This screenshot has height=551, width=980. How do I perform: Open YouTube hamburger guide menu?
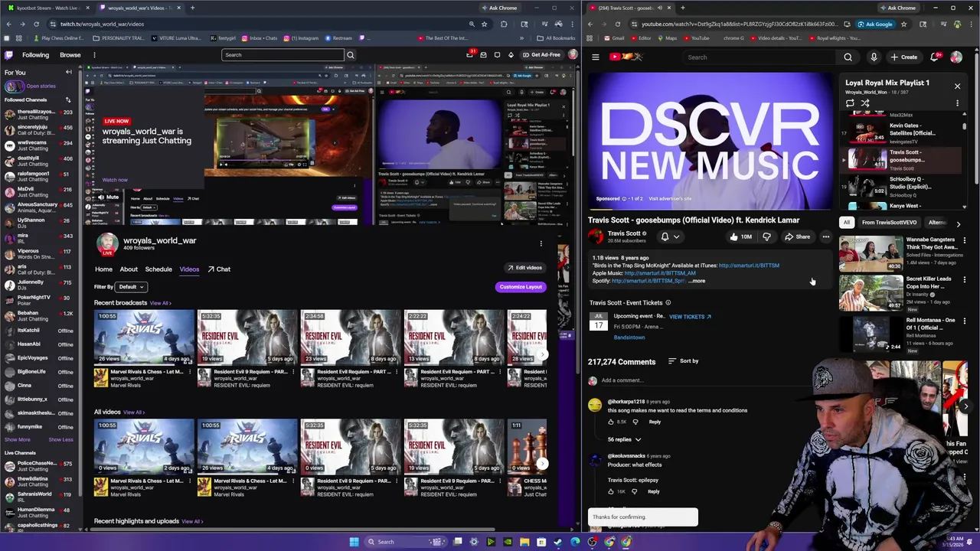[595, 57]
